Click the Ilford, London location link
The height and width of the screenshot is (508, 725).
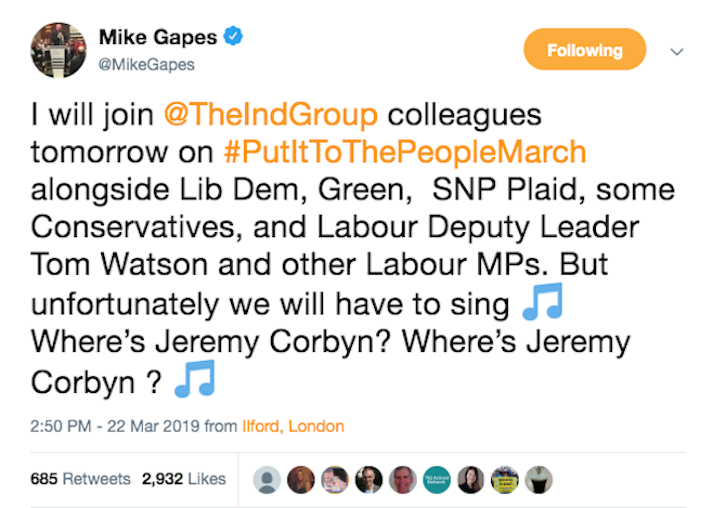(293, 426)
